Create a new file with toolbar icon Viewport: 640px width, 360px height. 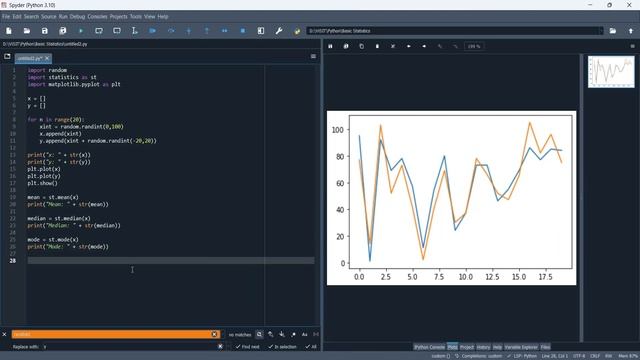click(x=9, y=31)
